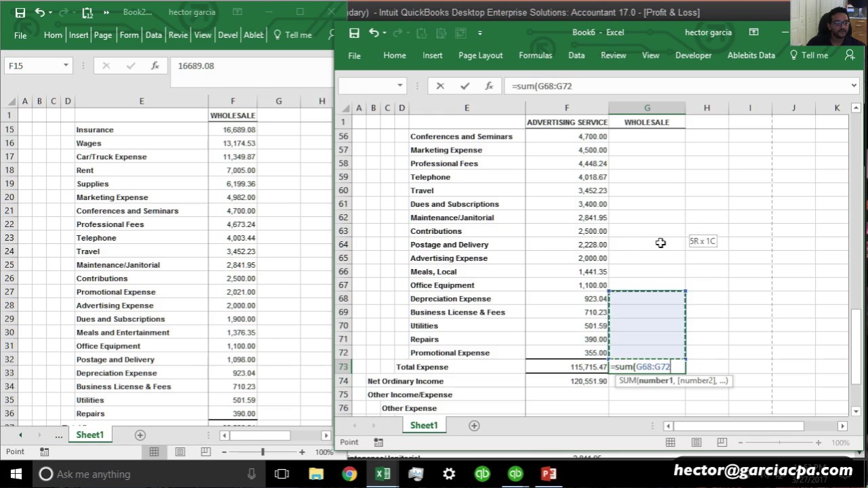The image size is (868, 488).
Task: Click the Share icon in Book6
Action: pos(850,56)
